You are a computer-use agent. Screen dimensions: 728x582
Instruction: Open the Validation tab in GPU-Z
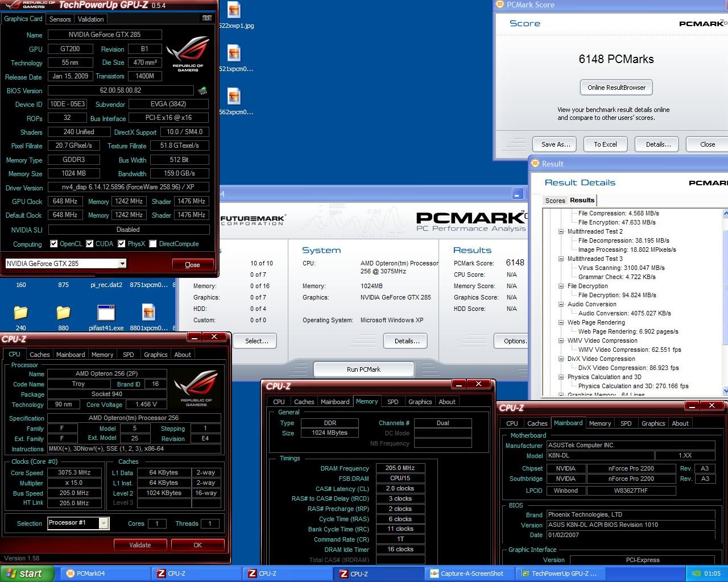(x=90, y=19)
